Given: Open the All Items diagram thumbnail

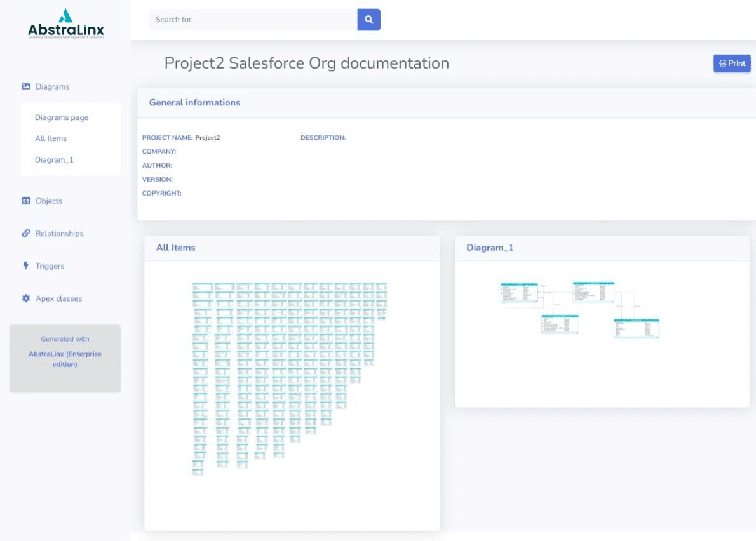Looking at the screenshot, I should [290, 378].
